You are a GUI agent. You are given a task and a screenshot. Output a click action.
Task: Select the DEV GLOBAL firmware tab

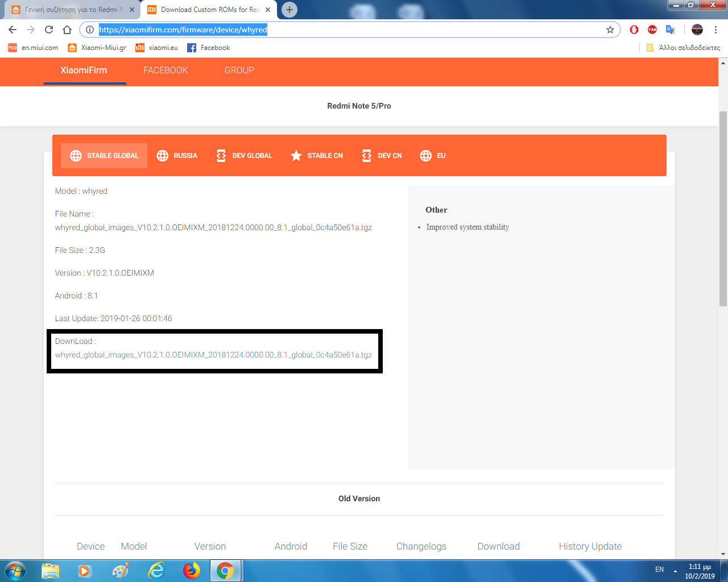point(245,156)
